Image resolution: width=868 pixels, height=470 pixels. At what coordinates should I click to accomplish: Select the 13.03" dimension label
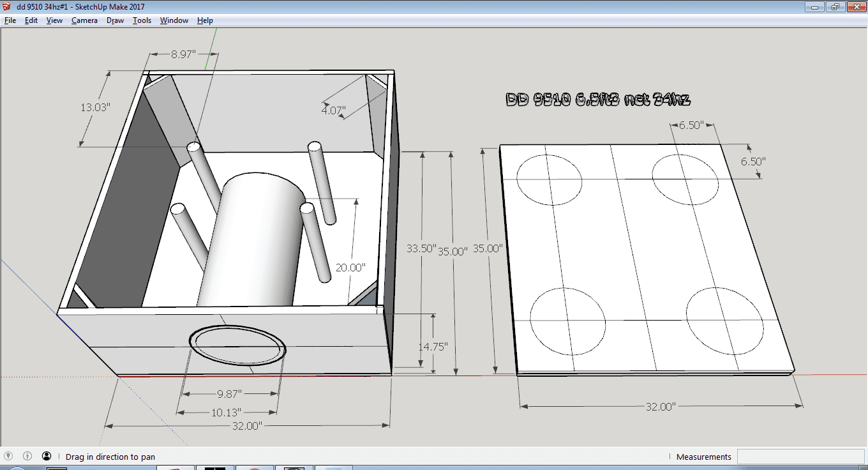[x=95, y=107]
